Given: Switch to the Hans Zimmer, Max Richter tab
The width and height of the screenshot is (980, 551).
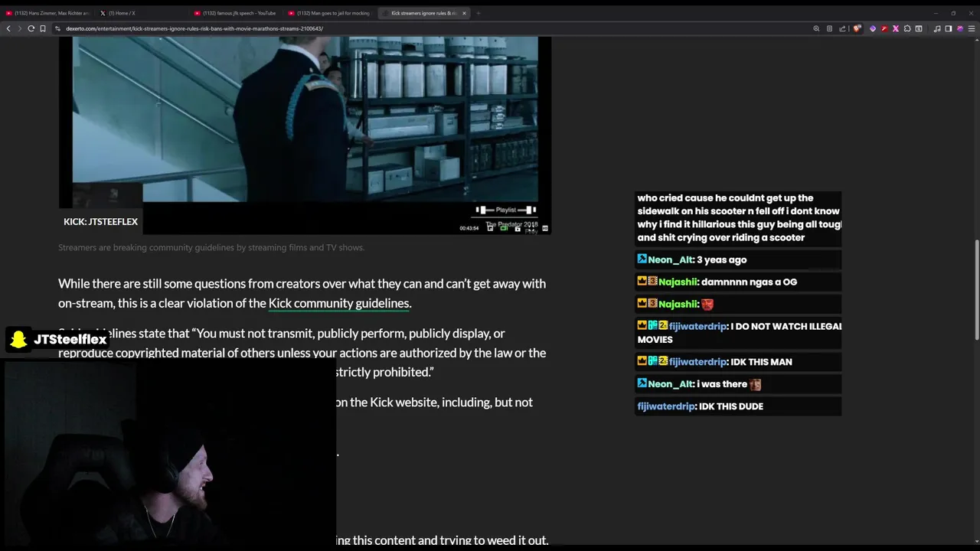Looking at the screenshot, I should (47, 13).
